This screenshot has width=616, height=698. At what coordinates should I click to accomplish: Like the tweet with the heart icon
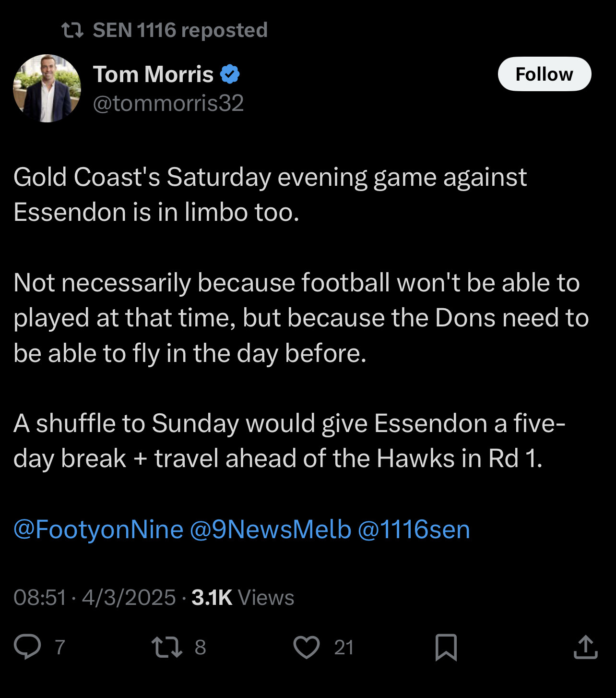click(x=307, y=647)
